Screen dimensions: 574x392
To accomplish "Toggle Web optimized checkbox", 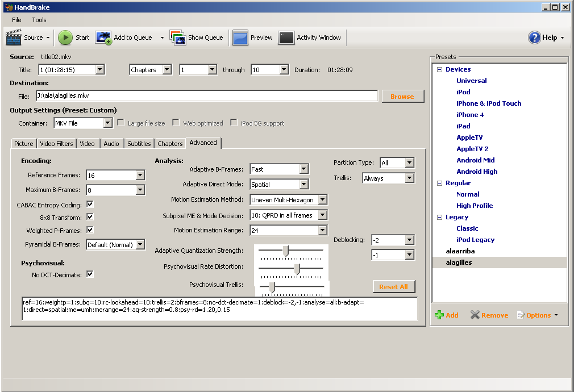I will tap(176, 123).
